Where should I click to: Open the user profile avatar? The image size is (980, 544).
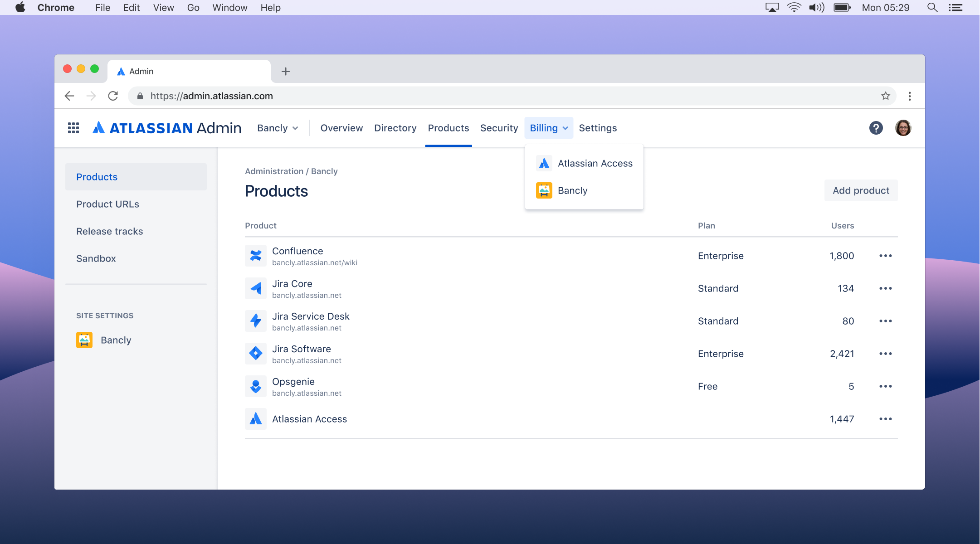903,128
